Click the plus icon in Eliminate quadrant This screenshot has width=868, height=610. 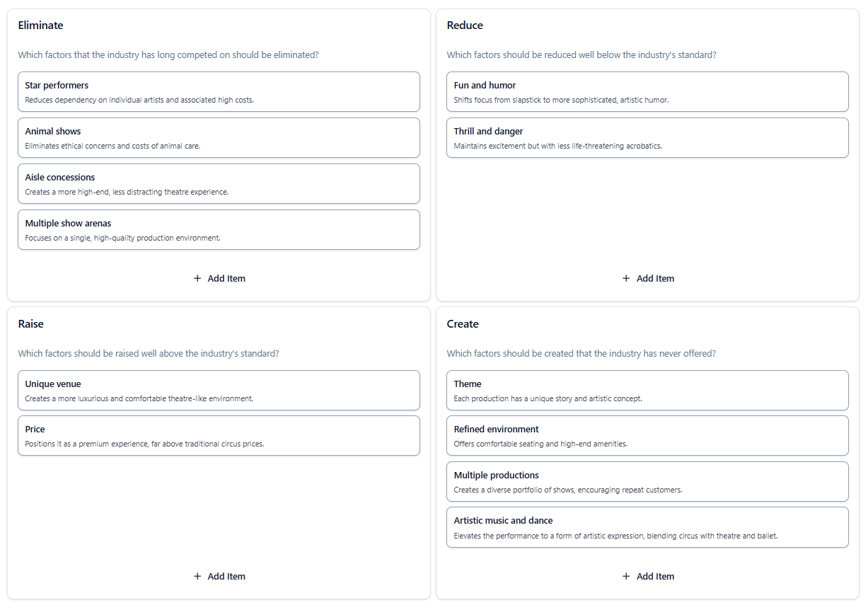pyautogui.click(x=197, y=279)
